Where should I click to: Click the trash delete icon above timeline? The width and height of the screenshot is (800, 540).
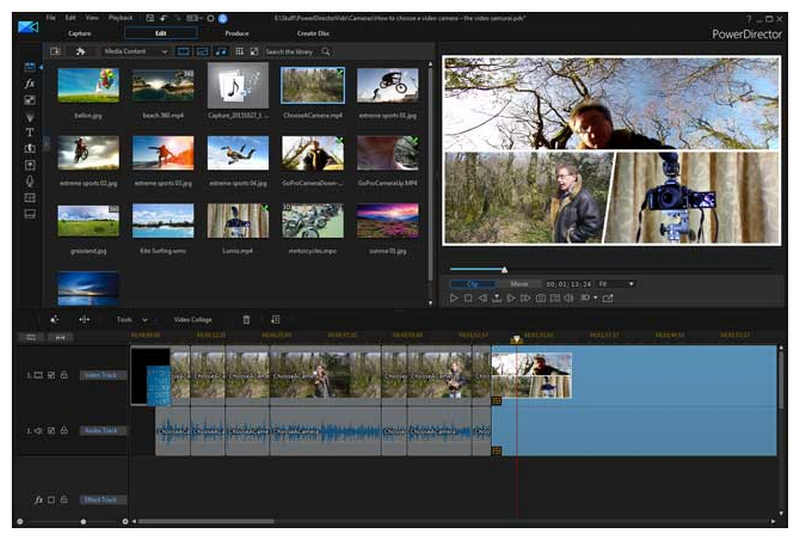(247, 319)
